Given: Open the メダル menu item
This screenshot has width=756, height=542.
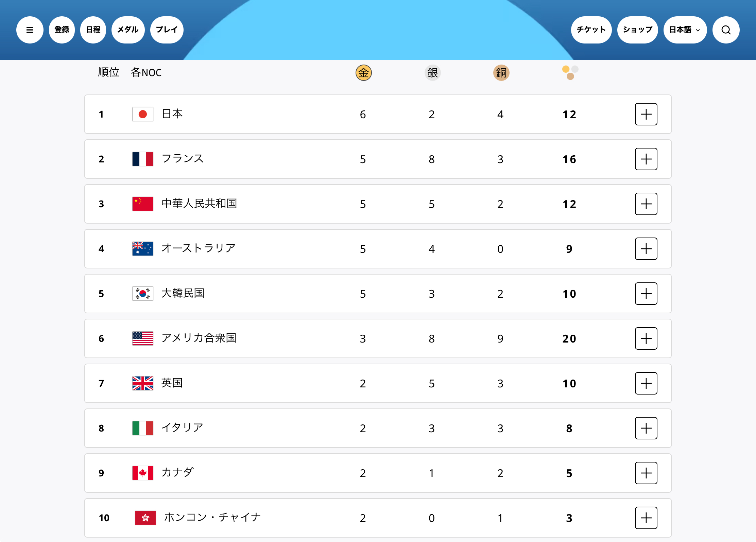Looking at the screenshot, I should click(x=128, y=30).
